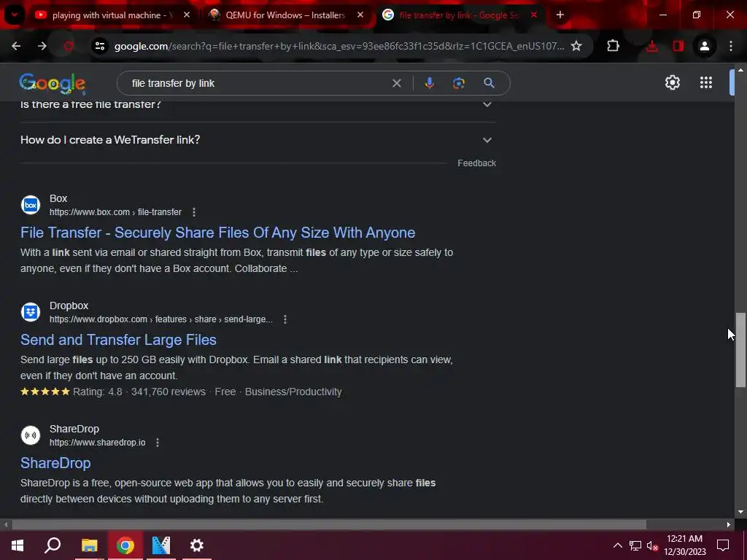Show hidden system tray icons
Viewport: 747px width, 560px height.
(x=617, y=545)
